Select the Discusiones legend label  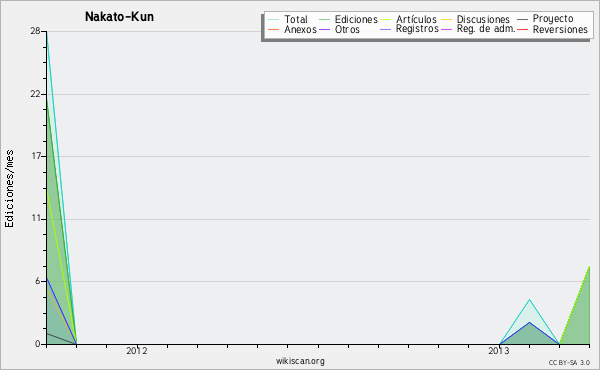coord(483,19)
